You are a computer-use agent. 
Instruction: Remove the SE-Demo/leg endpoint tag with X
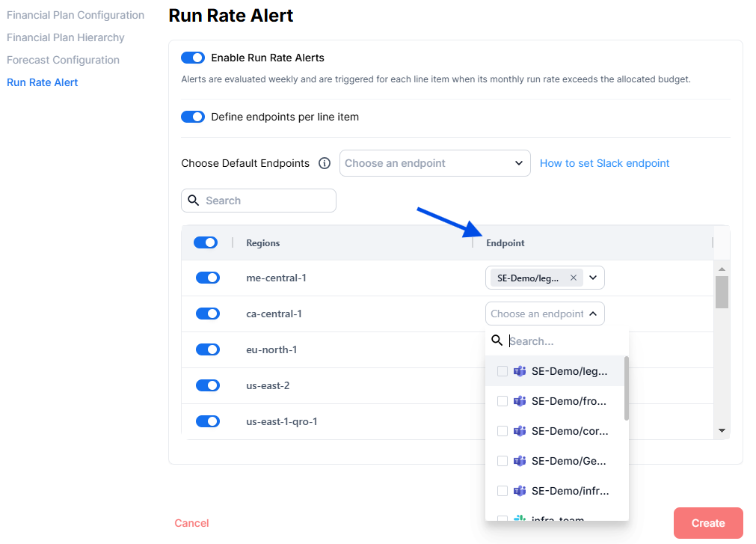(574, 278)
